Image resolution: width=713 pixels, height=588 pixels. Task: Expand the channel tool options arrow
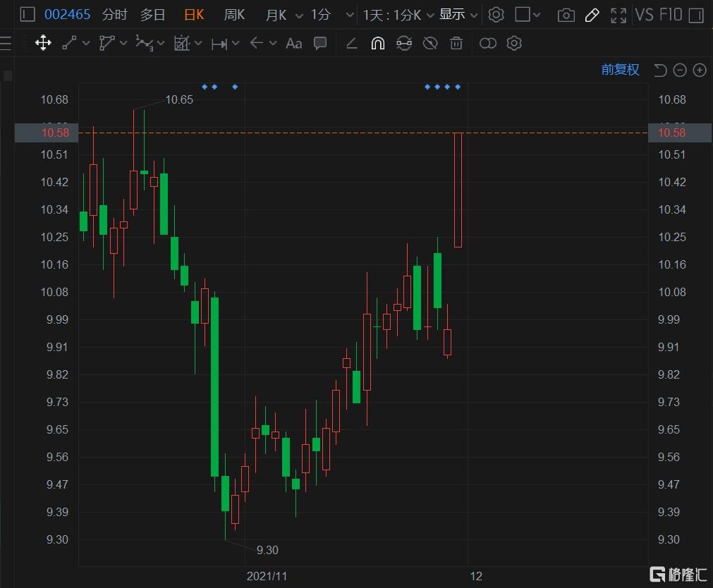pyautogui.click(x=123, y=43)
